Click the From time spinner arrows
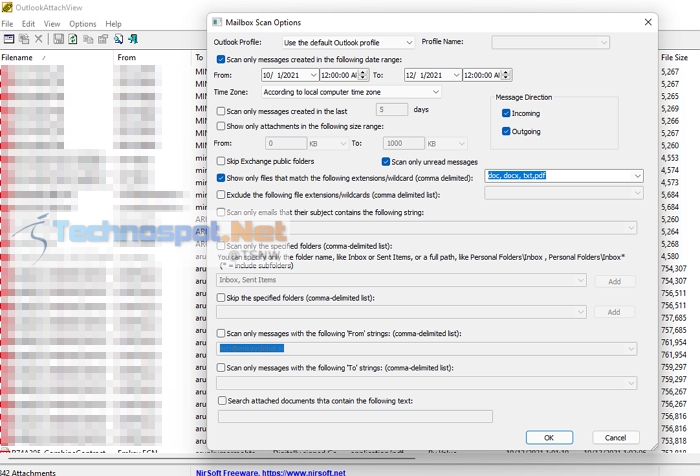Viewport: 700px width, 476px height. tap(363, 75)
